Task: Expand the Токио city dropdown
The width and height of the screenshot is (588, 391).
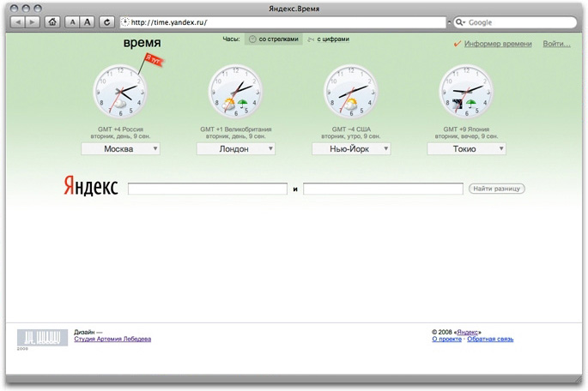Action: [x=466, y=148]
